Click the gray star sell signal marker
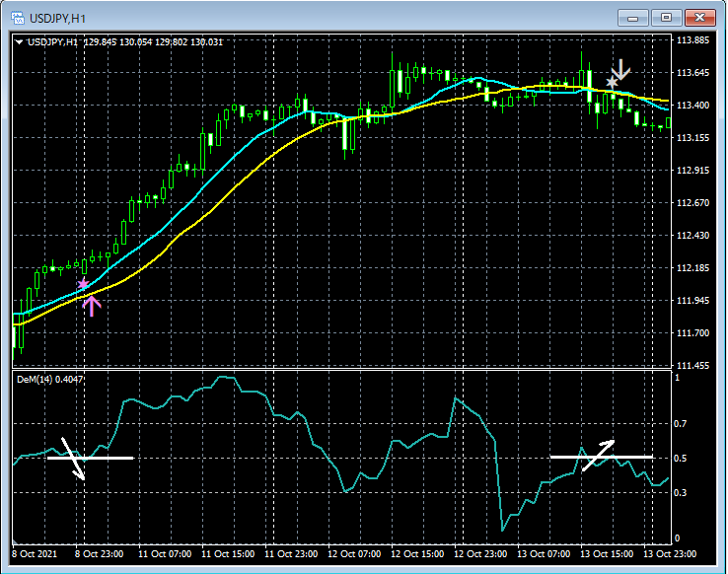The image size is (728, 574). pos(612,83)
